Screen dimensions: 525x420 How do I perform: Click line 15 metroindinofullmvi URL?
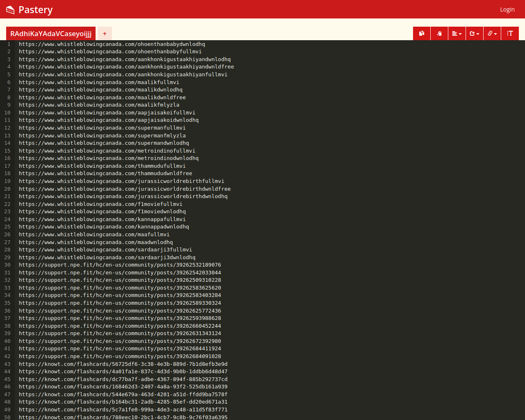click(x=107, y=151)
